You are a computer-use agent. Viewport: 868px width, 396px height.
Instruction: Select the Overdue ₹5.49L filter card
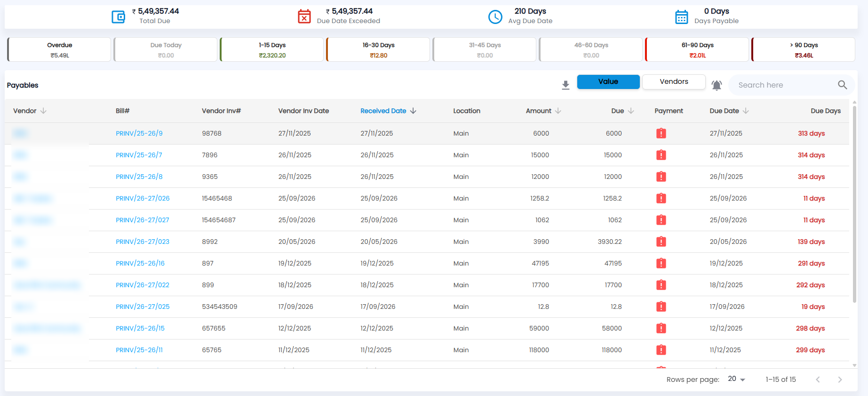[59, 49]
